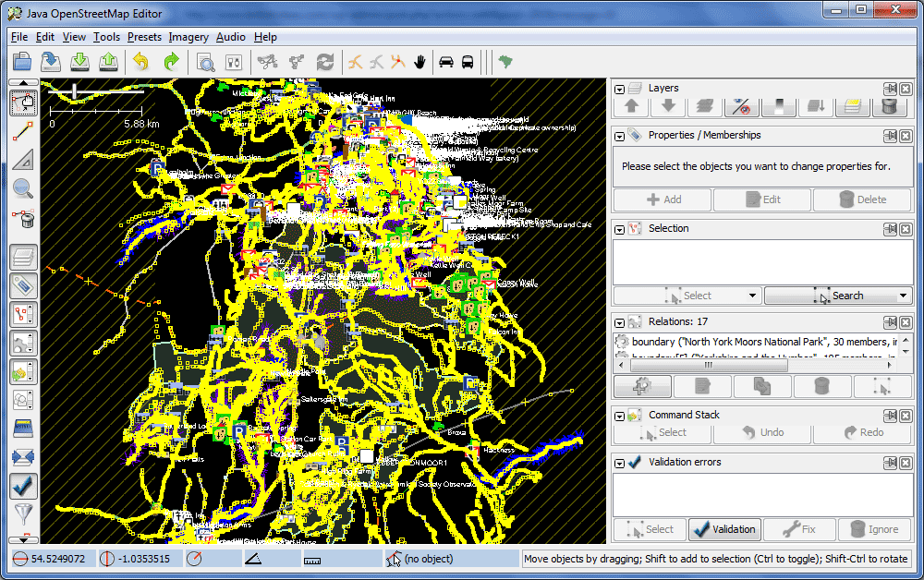Create new relation in Relations panel

click(x=642, y=387)
